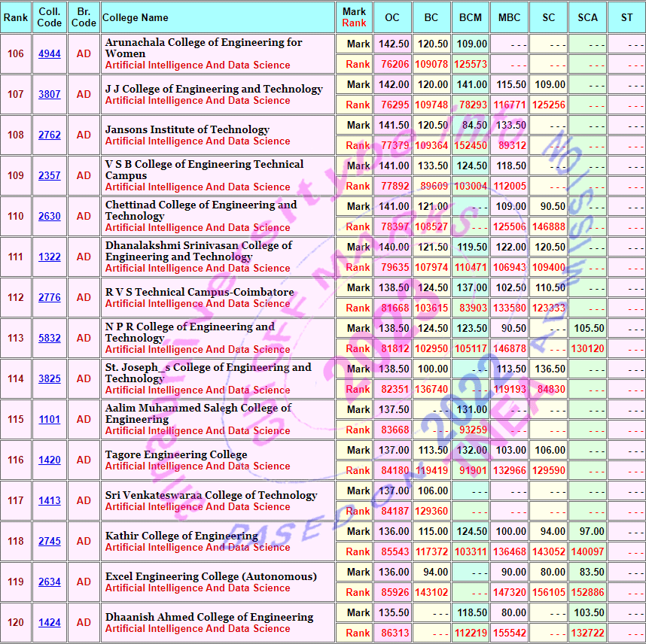
Task: Open college code 2630 link
Action: (50, 217)
